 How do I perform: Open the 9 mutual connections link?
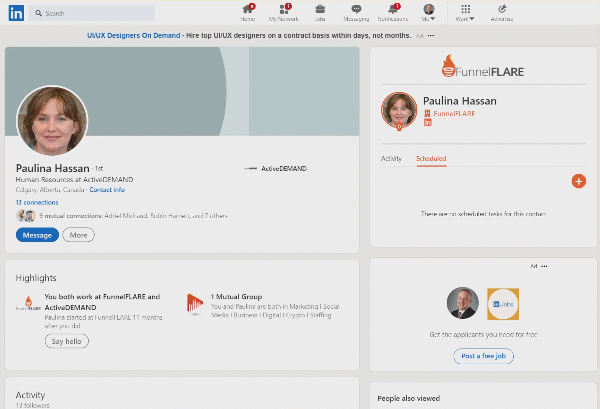(133, 216)
